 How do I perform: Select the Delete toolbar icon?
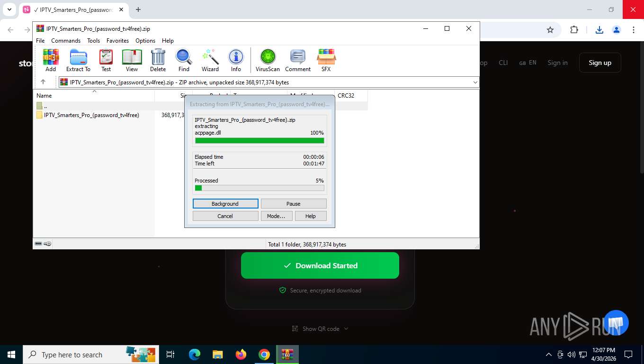coord(158,60)
